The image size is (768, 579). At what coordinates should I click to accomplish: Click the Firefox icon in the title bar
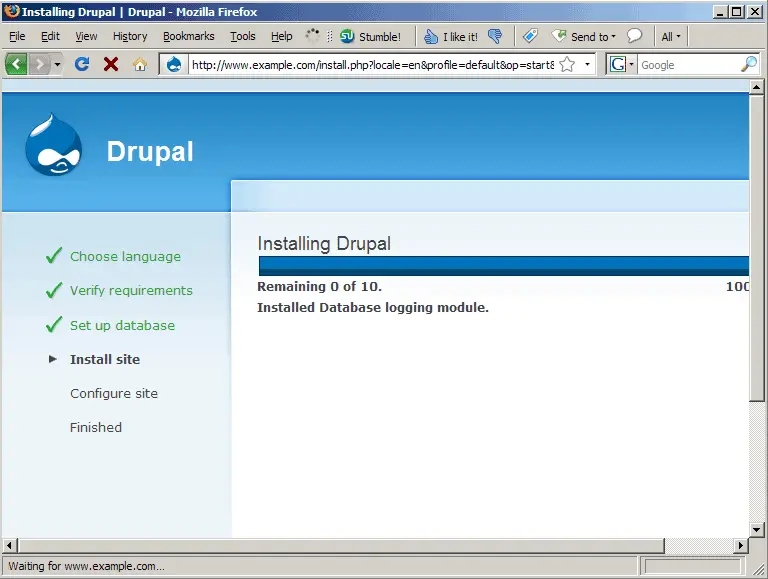click(x=11, y=11)
